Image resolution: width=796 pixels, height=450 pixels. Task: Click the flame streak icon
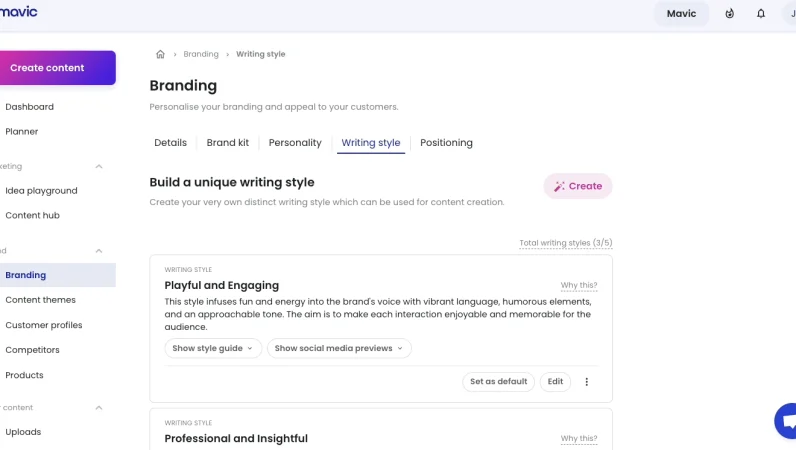pyautogui.click(x=730, y=13)
